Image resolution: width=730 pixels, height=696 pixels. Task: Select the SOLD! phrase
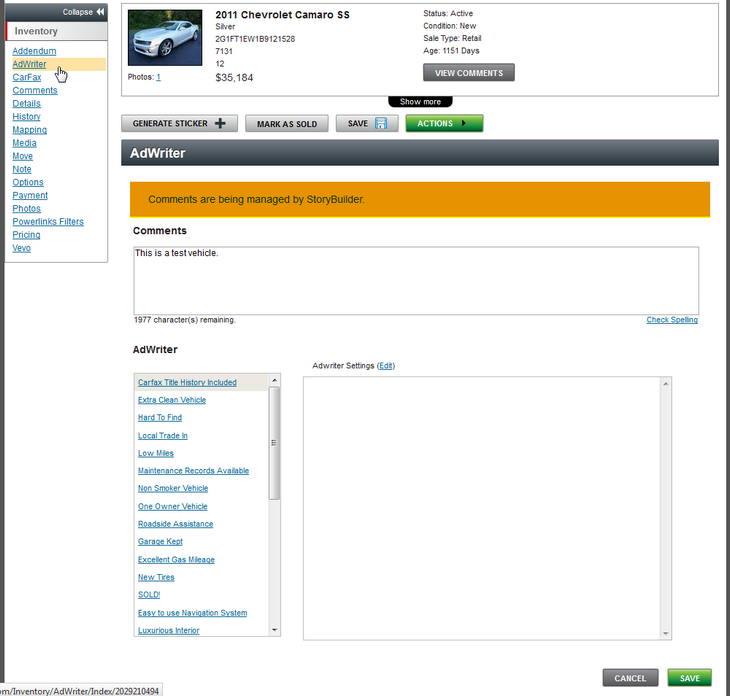(x=149, y=595)
